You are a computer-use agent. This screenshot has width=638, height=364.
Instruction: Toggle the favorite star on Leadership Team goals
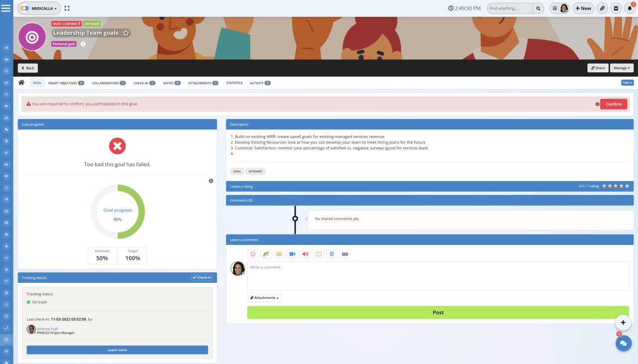(x=125, y=33)
